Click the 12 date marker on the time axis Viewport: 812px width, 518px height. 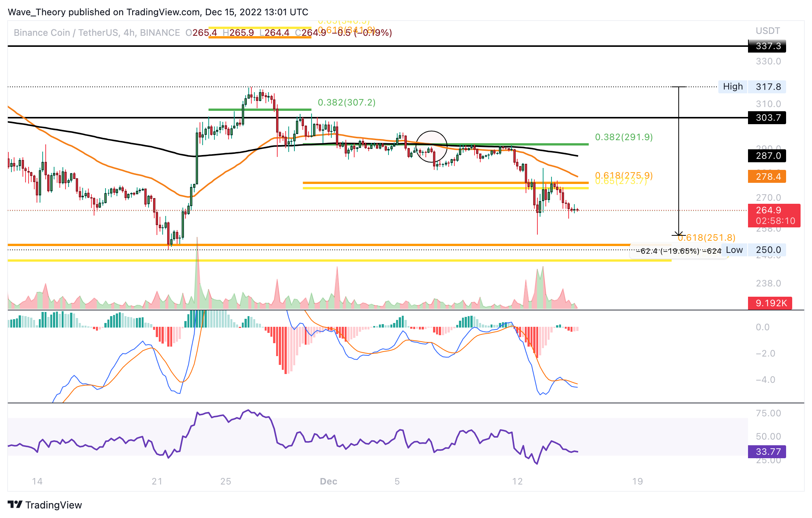(517, 481)
